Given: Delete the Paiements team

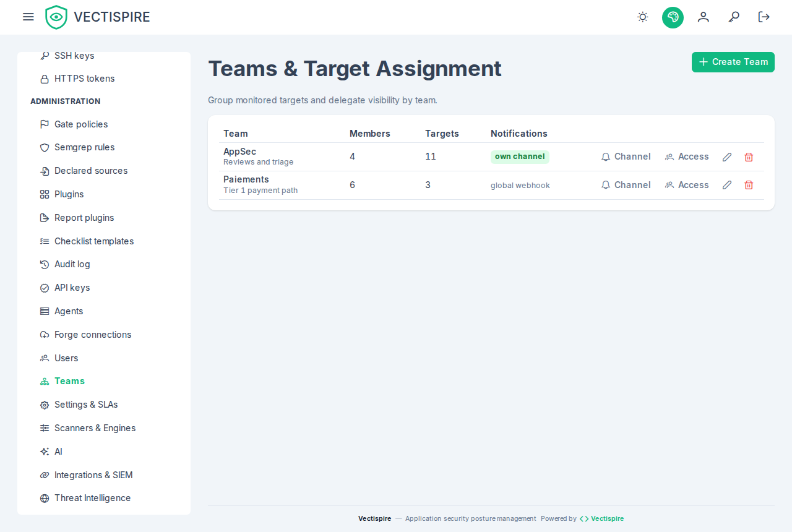Looking at the screenshot, I should 749,185.
